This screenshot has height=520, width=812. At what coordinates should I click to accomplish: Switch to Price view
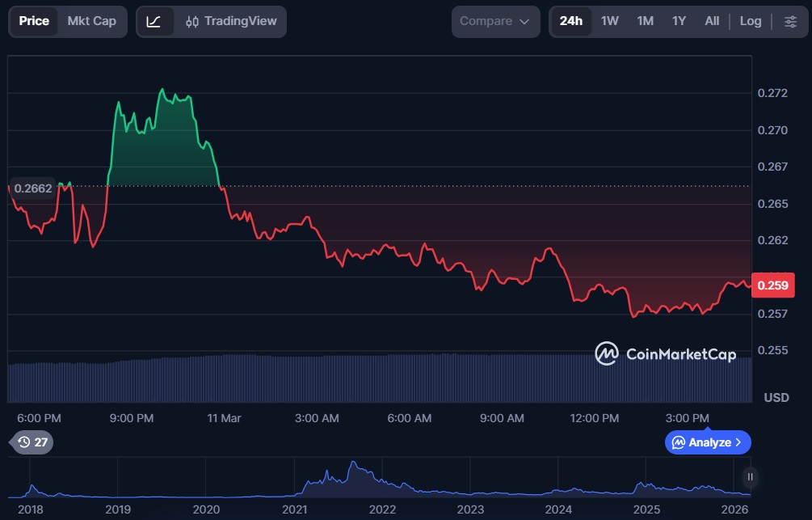pyautogui.click(x=34, y=21)
